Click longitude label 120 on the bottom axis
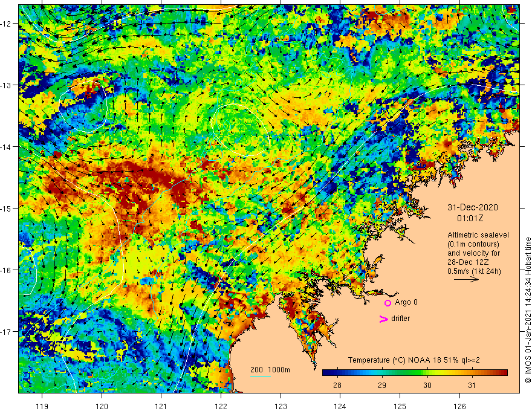 (x=102, y=406)
